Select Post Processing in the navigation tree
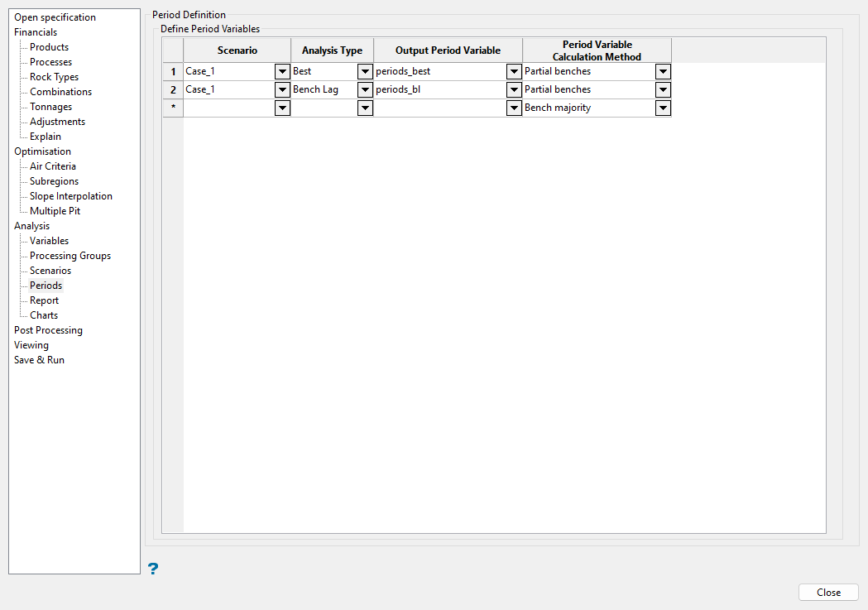The width and height of the screenshot is (868, 610). tap(48, 330)
